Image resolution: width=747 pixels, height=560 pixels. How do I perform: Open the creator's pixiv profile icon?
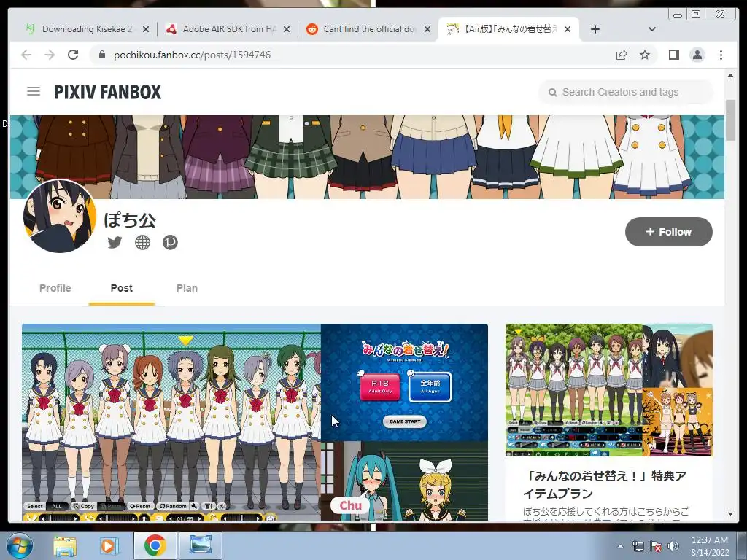[170, 242]
